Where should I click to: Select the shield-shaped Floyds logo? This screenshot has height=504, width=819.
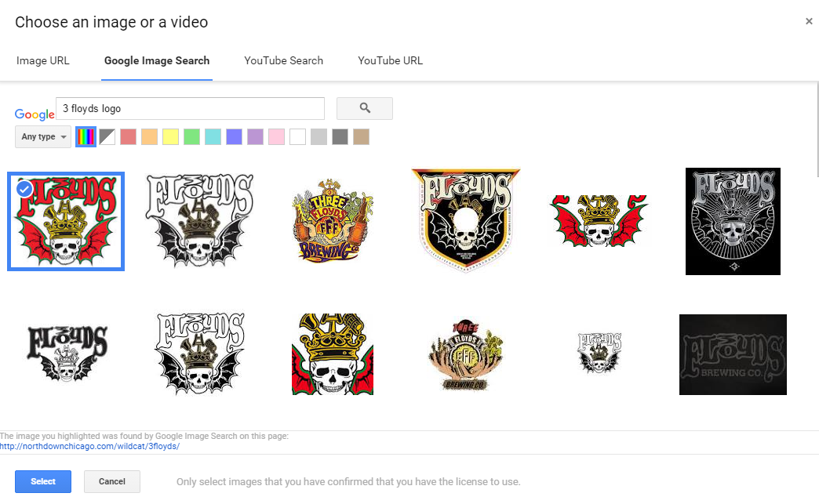[465, 219]
